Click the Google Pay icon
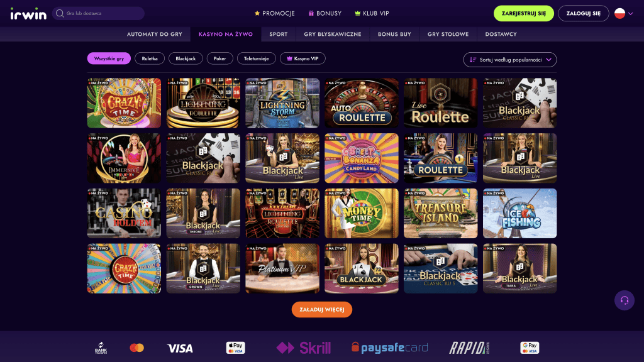Image resolution: width=644 pixels, height=362 pixels. [530, 348]
